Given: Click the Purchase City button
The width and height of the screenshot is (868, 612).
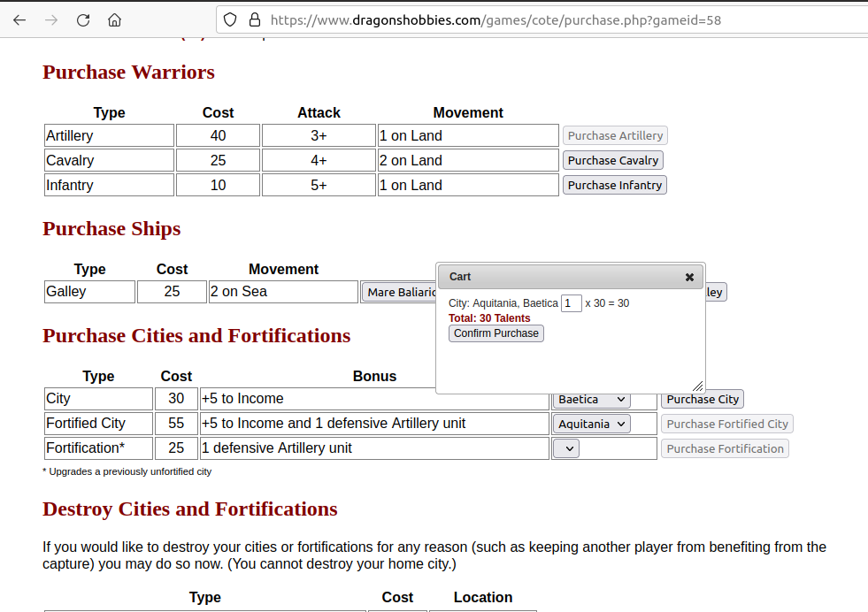Looking at the screenshot, I should pos(703,400).
